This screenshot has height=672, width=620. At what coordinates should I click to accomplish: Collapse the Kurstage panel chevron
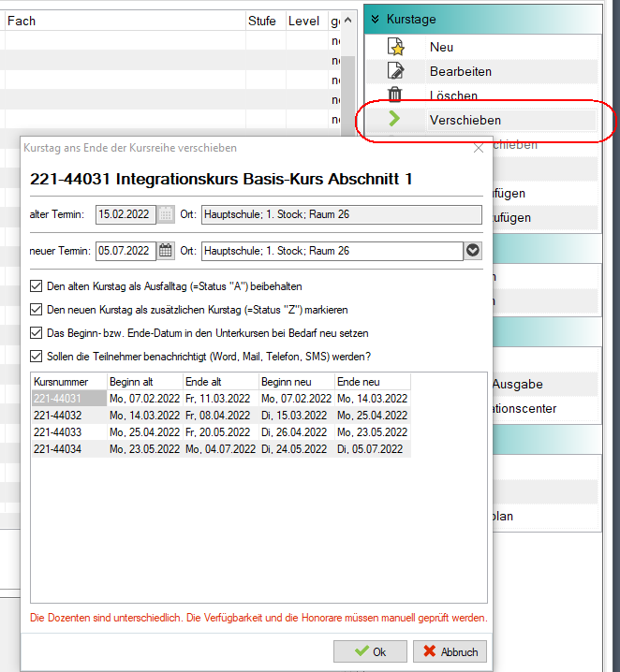coord(375,20)
